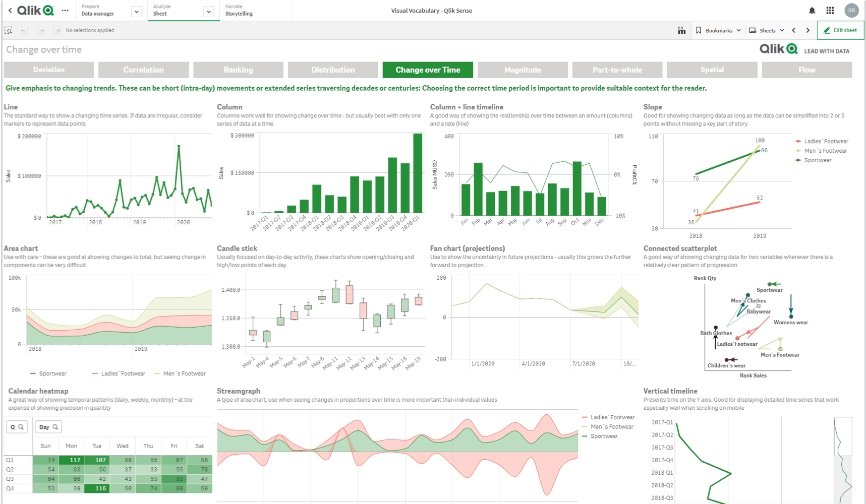Click the Feb bar in Column + line chart

(x=478, y=189)
